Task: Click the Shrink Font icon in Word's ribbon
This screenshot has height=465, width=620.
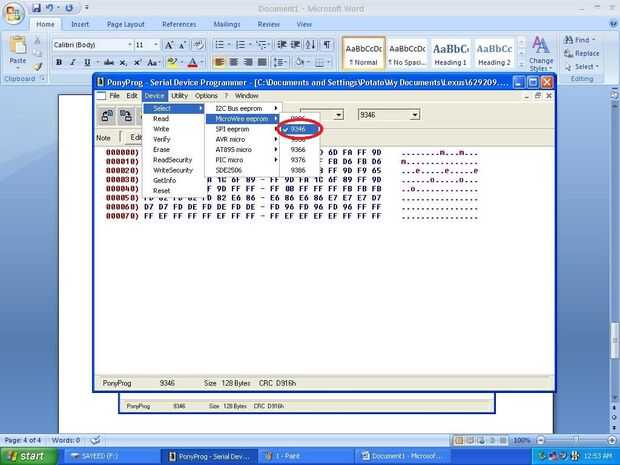Action: coord(182,45)
